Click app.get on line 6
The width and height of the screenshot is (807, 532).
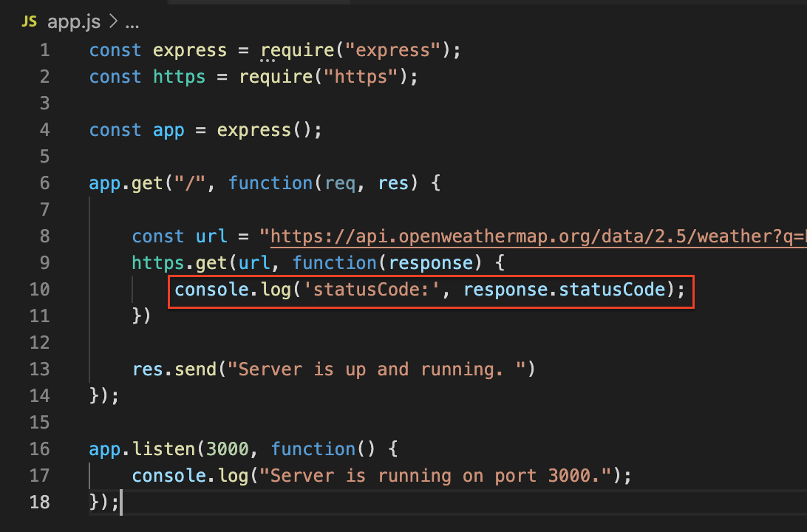(126, 183)
